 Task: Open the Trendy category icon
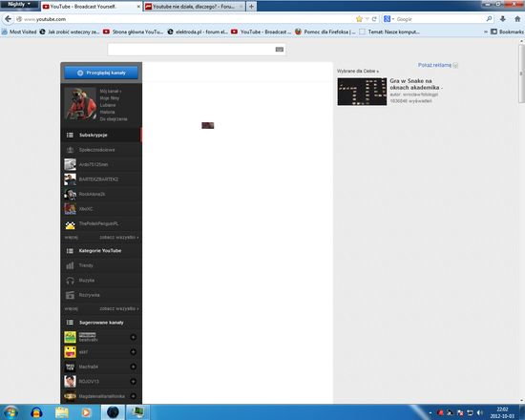pos(70,265)
